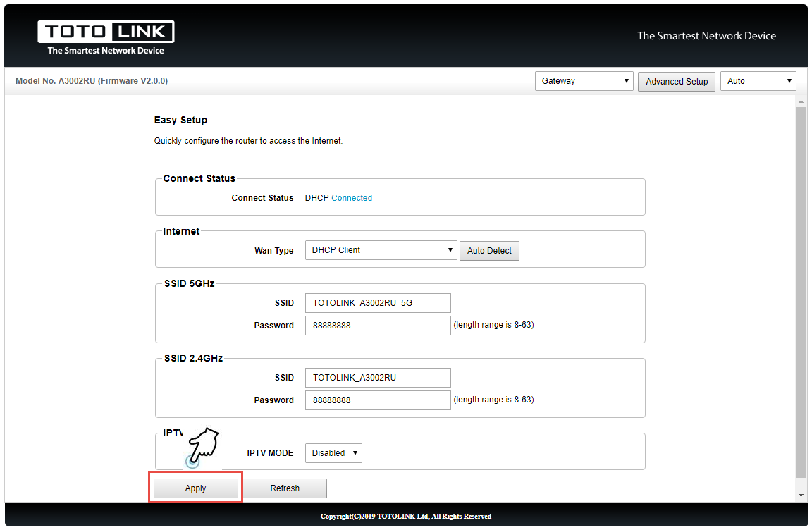Click the Wan Type label
This screenshot has height=530, width=812.
[274, 250]
